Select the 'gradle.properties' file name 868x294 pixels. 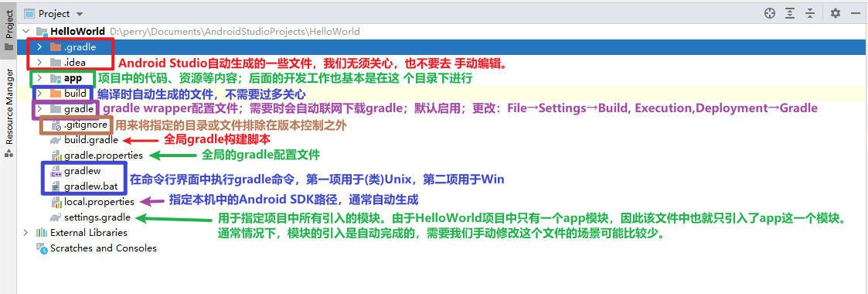[x=104, y=156]
